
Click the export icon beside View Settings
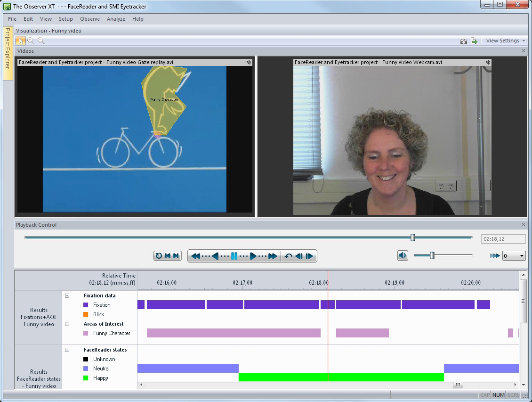click(474, 41)
